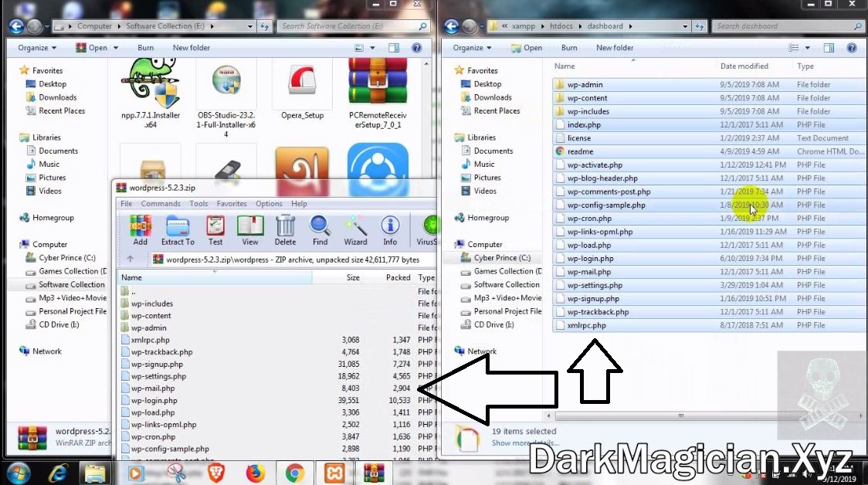Select Software Collection in left sidebar
Screen dimensions: 868x485
click(x=71, y=284)
